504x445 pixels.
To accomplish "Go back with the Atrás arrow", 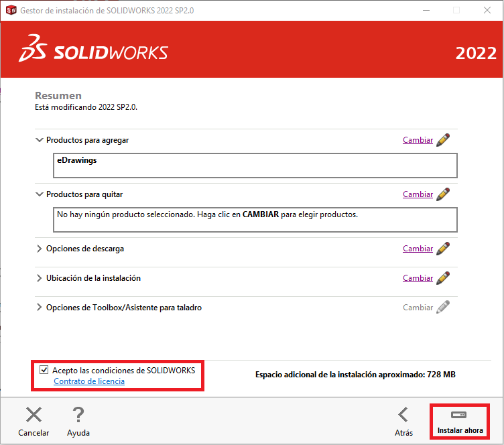I will click(403, 422).
